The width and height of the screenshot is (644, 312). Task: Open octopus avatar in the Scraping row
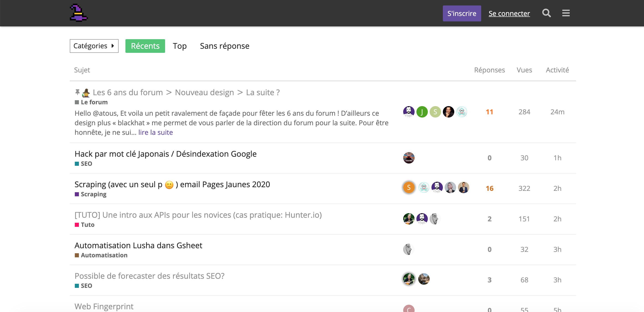(424, 187)
